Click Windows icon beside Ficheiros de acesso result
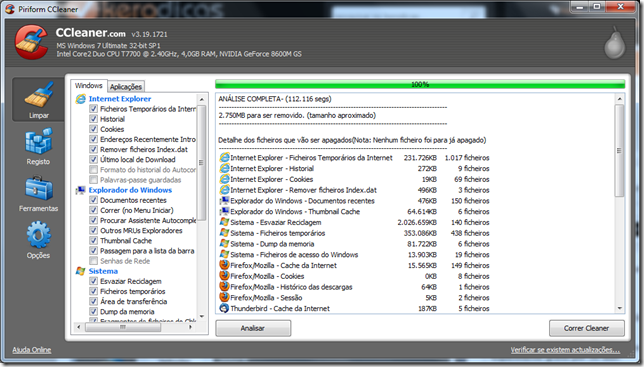The width and height of the screenshot is (644, 367). pos(224,255)
